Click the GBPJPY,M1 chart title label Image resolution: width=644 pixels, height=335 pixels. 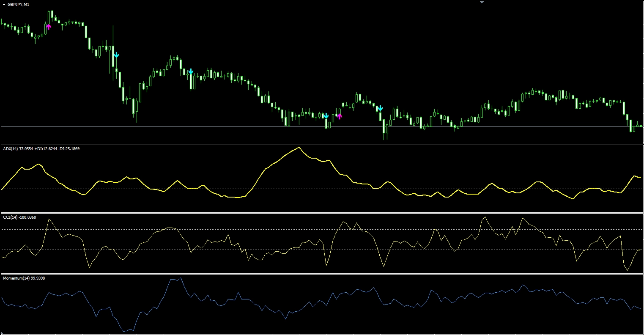[x=19, y=4]
